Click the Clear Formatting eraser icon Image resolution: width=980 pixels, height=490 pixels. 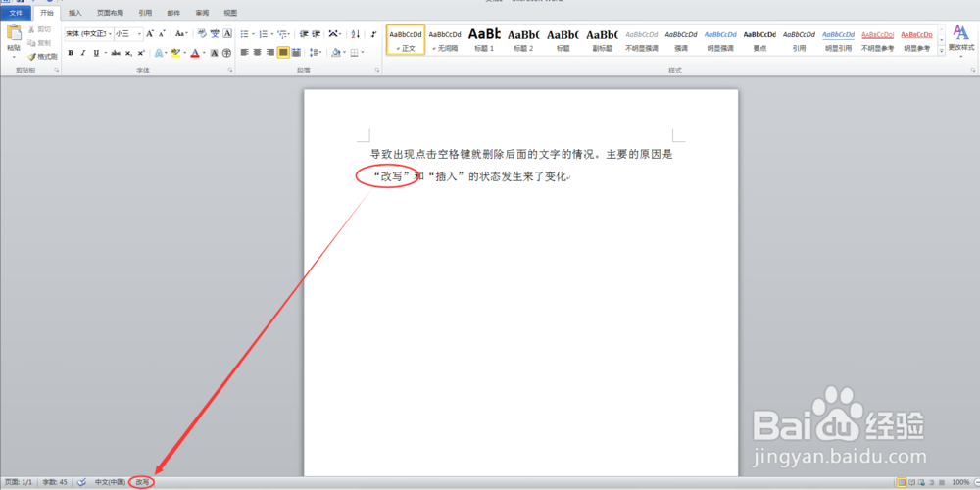pos(202,33)
